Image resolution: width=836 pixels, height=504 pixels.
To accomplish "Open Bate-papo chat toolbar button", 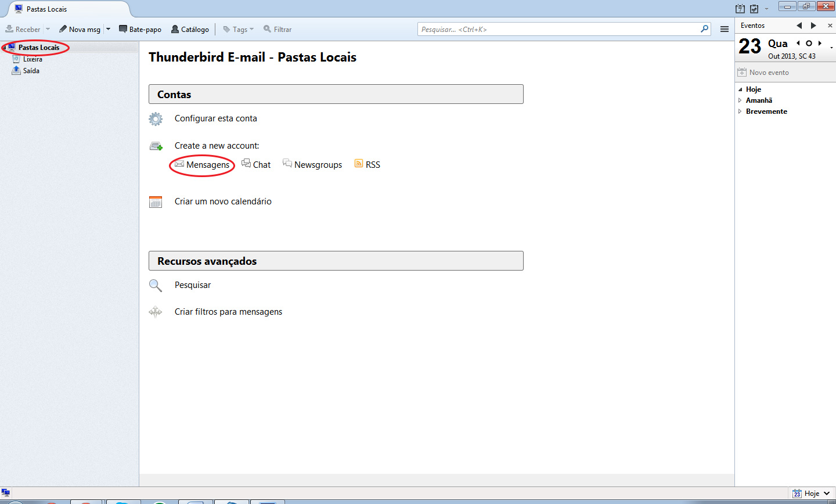I will coord(140,29).
